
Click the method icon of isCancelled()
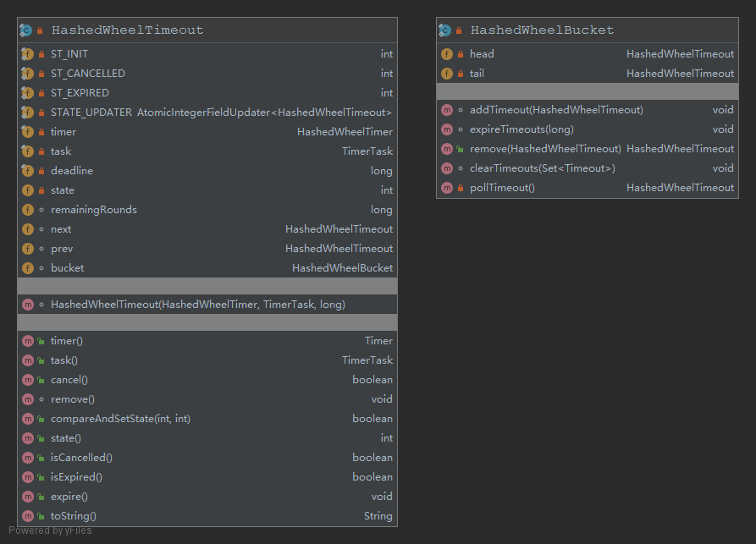(x=28, y=458)
